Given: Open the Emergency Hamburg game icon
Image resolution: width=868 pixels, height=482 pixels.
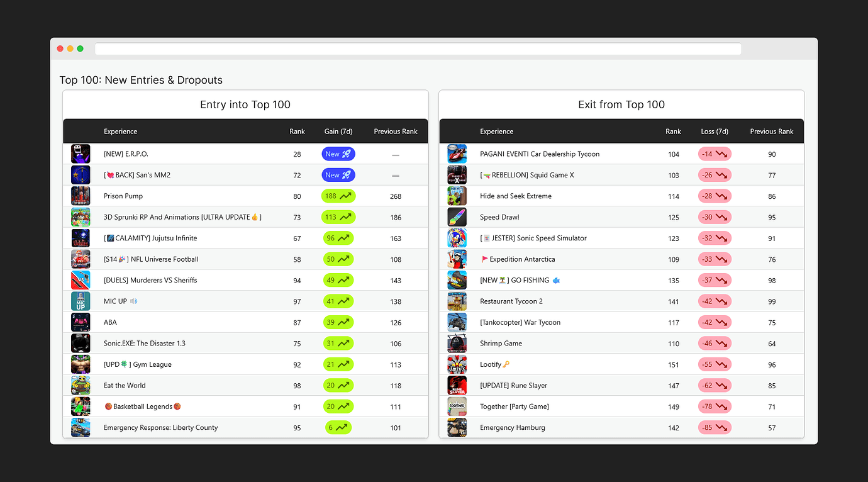Looking at the screenshot, I should tap(457, 427).
